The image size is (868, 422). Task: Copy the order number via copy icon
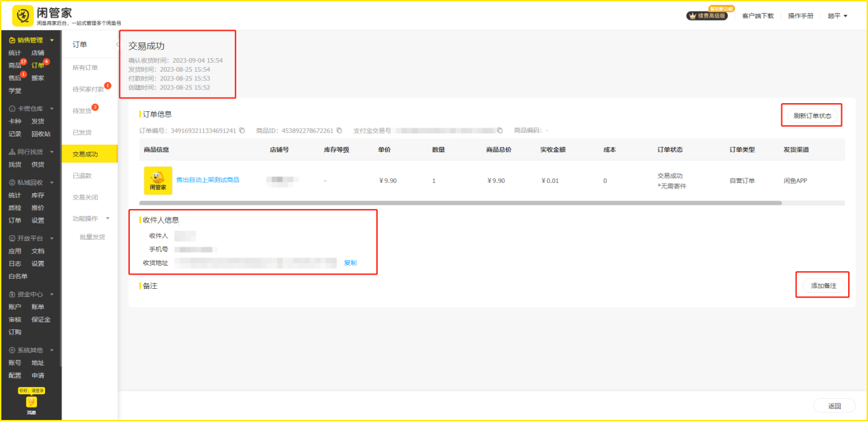coord(242,130)
